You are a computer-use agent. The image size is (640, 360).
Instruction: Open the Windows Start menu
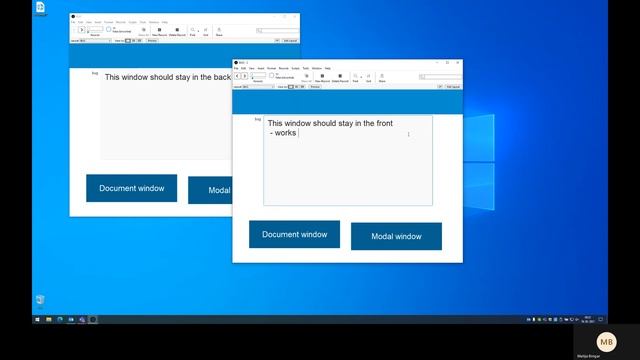(x=37, y=320)
